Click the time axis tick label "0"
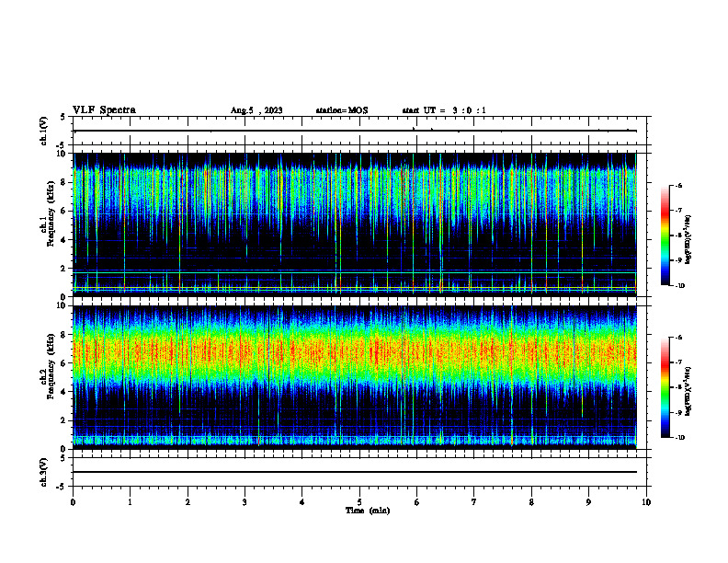Screen dimensions: 728x563 pyautogui.click(x=73, y=502)
